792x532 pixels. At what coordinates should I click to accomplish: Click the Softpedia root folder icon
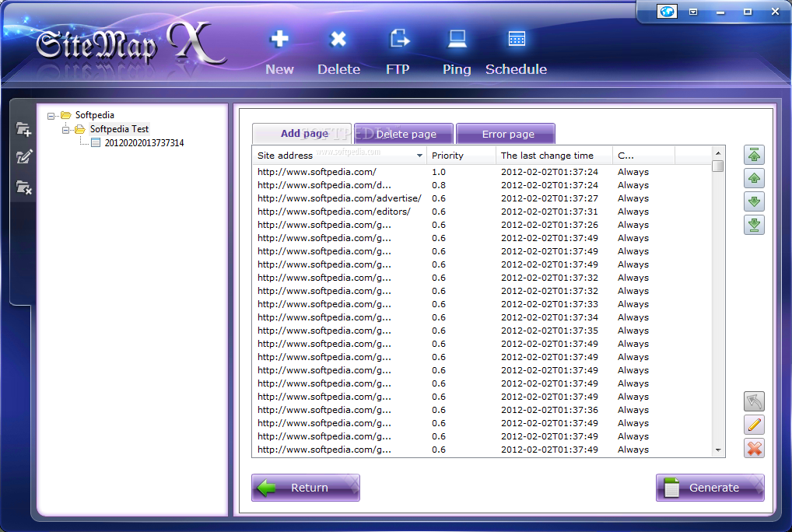tap(65, 115)
